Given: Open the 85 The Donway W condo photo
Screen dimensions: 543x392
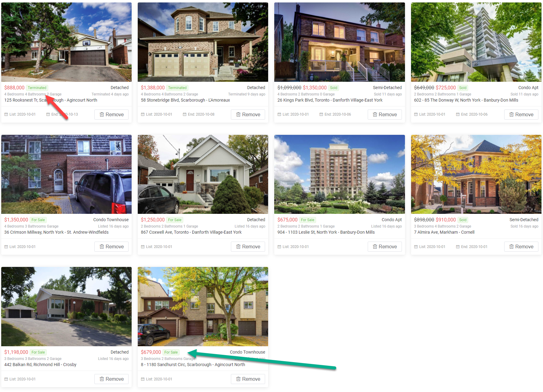Looking at the screenshot, I should tap(476, 42).
